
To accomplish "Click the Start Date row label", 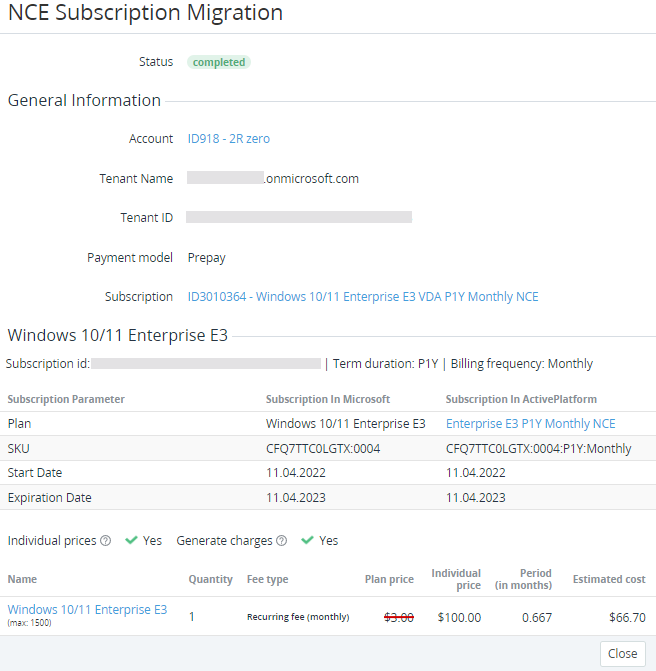I will coord(35,473).
